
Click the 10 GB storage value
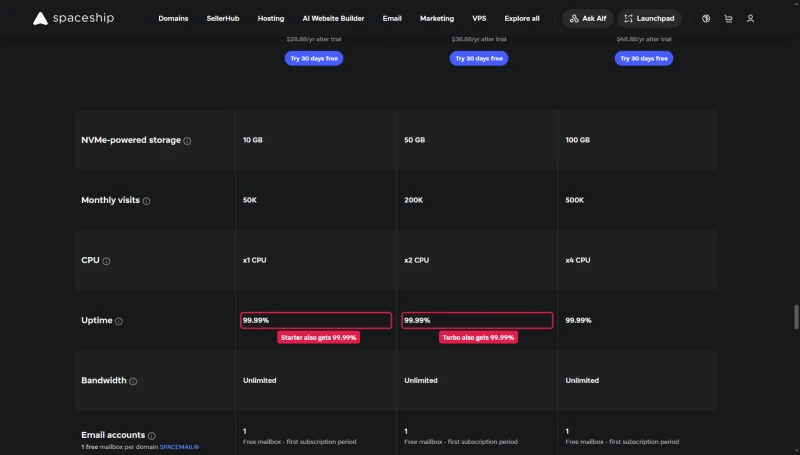253,140
